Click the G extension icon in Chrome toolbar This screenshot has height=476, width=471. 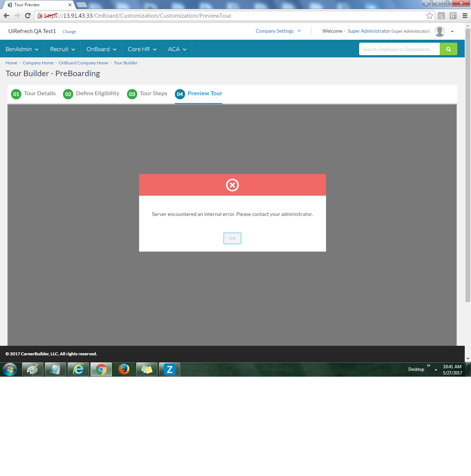point(442,16)
